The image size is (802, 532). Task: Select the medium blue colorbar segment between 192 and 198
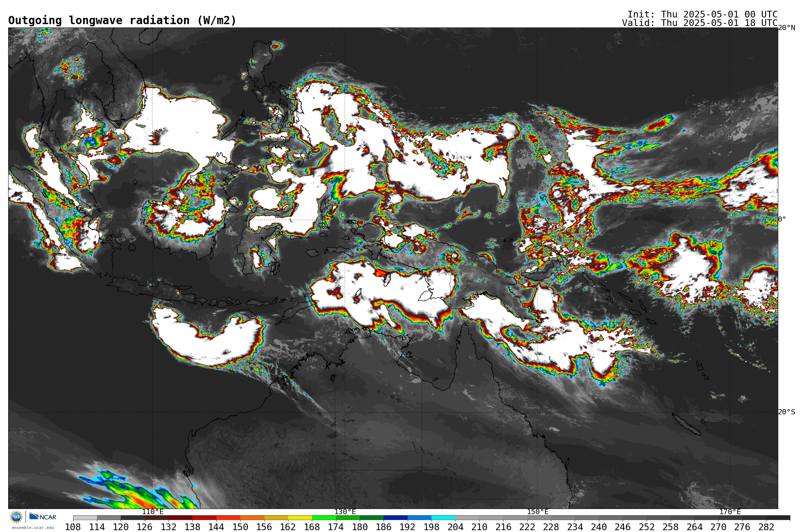click(x=420, y=518)
